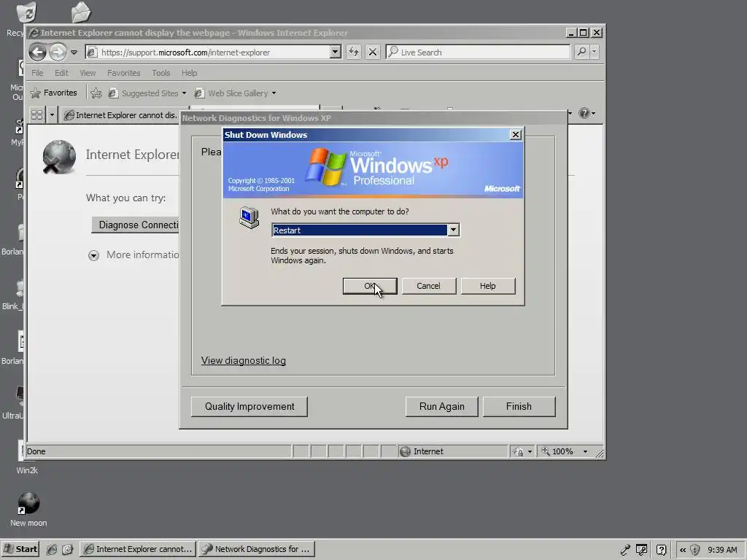747x560 pixels.
Task: Click Add to Favorites Bar icon
Action: [96, 93]
